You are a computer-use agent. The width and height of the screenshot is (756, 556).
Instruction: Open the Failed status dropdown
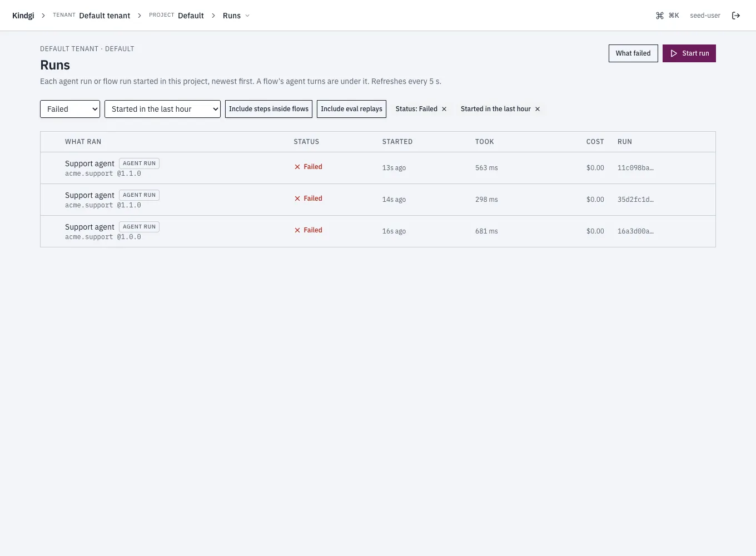click(x=70, y=109)
